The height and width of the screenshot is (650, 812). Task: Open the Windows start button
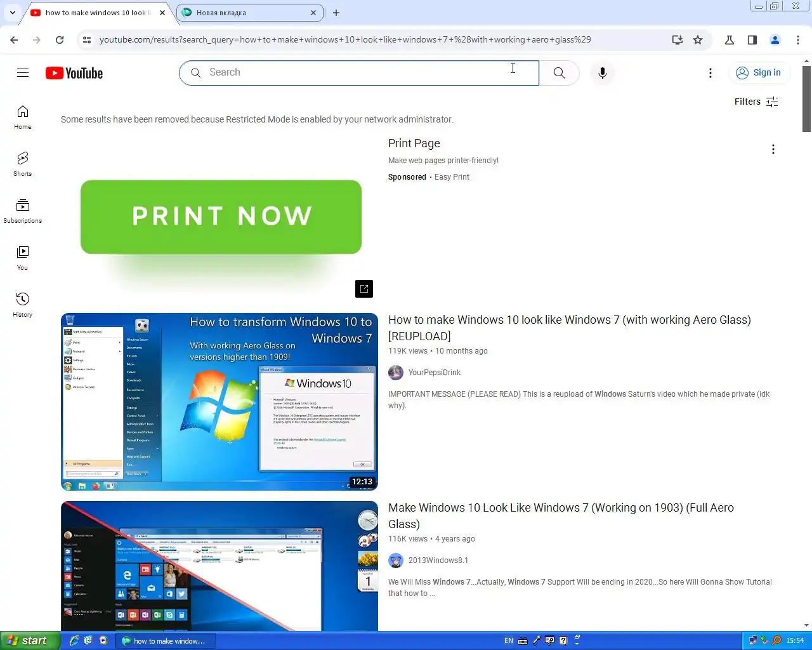tap(30, 640)
